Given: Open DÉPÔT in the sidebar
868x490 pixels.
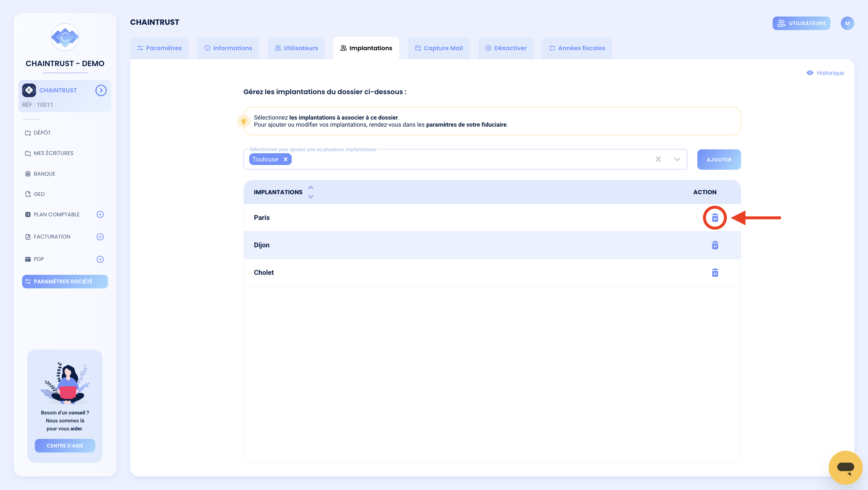Looking at the screenshot, I should [38, 133].
